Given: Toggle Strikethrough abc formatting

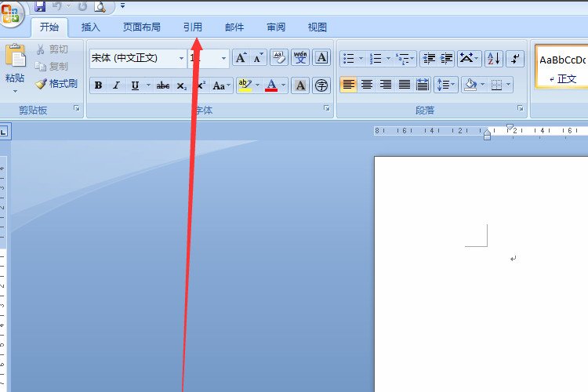Looking at the screenshot, I should click(163, 85).
